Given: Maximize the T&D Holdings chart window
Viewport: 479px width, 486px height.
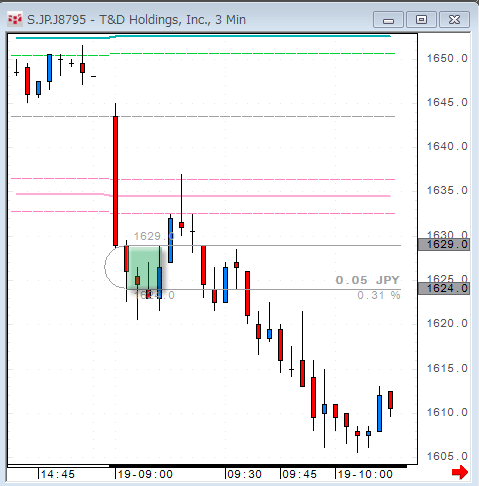Looking at the screenshot, I should (421, 20).
